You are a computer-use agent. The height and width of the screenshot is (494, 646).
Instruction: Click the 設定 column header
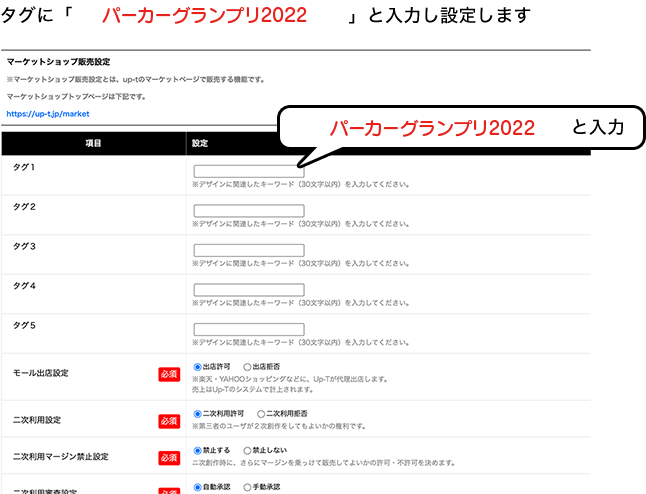tap(199, 144)
